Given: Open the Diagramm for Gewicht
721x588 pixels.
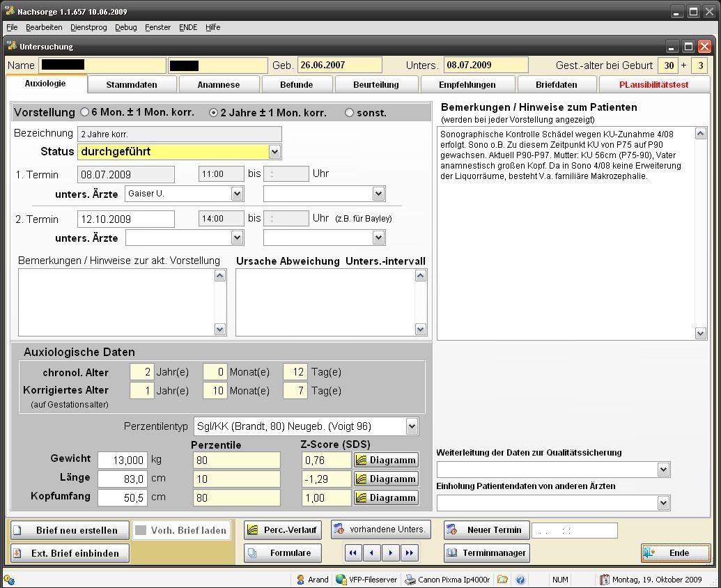Looking at the screenshot, I should pos(386,460).
